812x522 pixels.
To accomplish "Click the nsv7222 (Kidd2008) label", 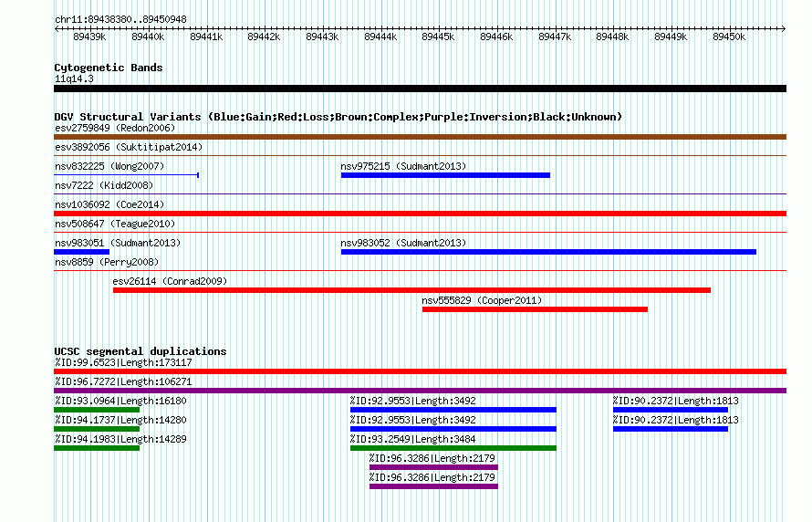I will (104, 185).
